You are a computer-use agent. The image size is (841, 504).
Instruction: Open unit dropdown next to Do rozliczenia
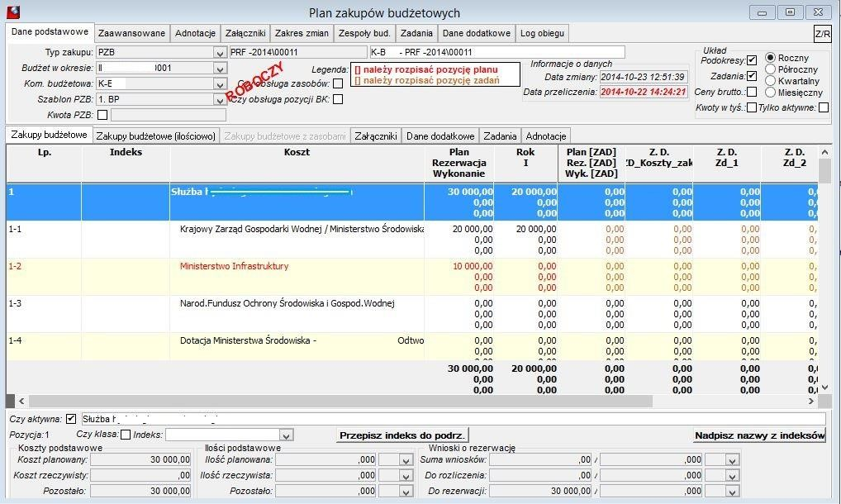tap(732, 475)
